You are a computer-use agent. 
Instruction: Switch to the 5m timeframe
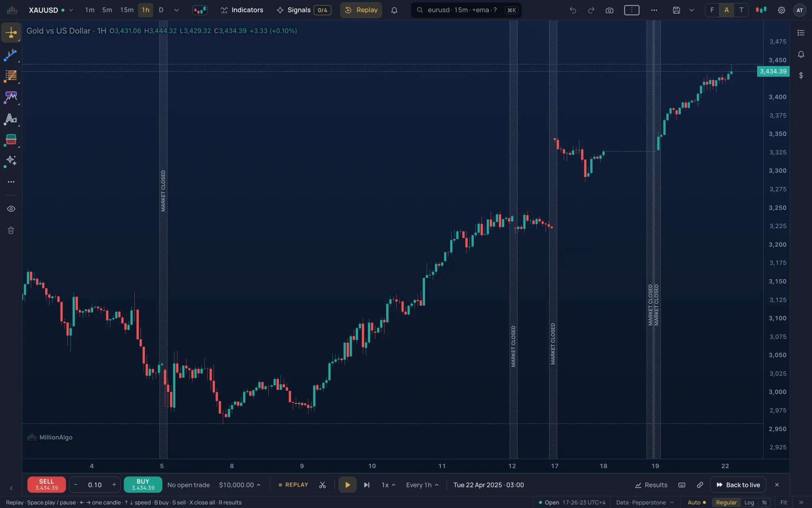[107, 10]
